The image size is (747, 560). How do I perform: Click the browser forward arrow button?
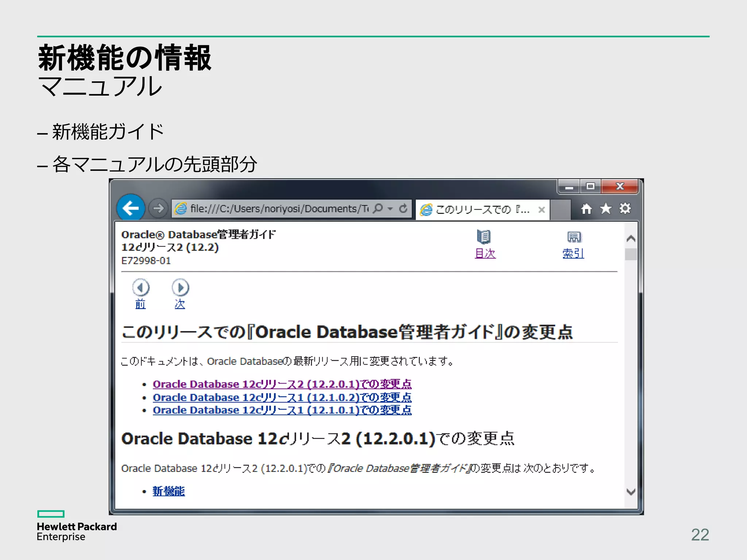158,209
